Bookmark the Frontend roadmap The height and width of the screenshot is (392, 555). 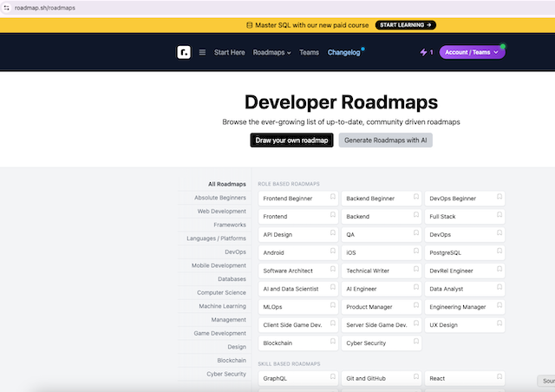click(x=333, y=214)
